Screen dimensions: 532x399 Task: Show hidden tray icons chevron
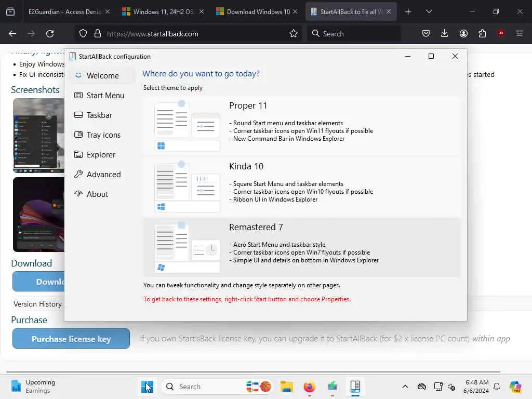(x=405, y=387)
